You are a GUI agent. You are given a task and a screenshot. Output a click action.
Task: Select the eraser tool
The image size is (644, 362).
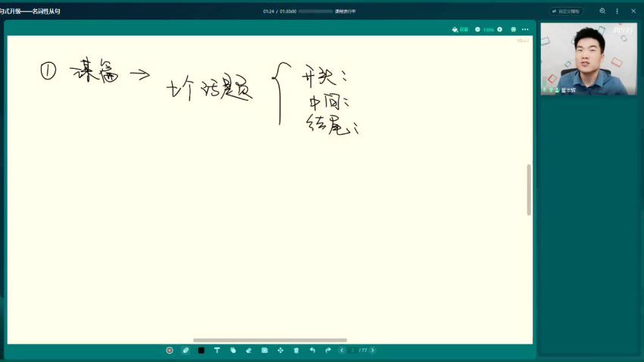(x=249, y=351)
